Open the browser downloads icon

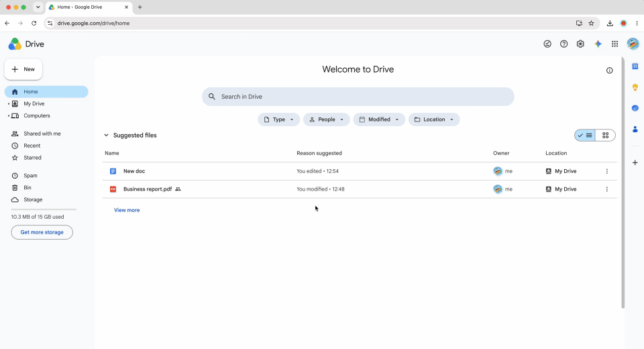coord(610,23)
